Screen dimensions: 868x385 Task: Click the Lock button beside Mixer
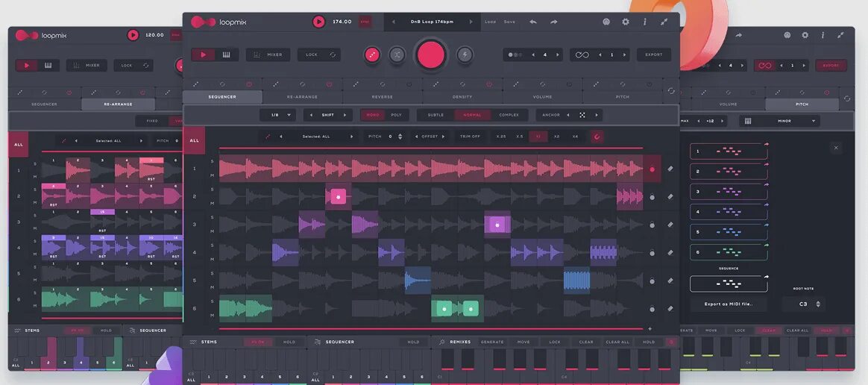(319, 55)
